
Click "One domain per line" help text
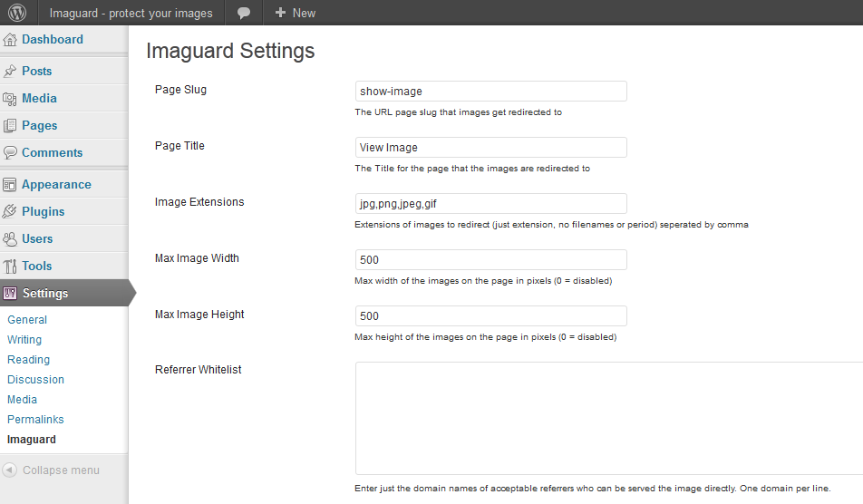pyautogui.click(x=785, y=489)
